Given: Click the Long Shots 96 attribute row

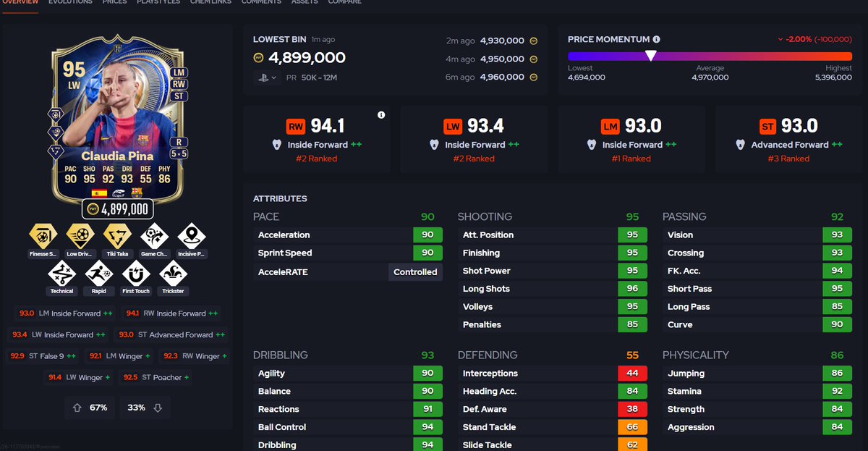Looking at the screenshot, I should (x=553, y=289).
